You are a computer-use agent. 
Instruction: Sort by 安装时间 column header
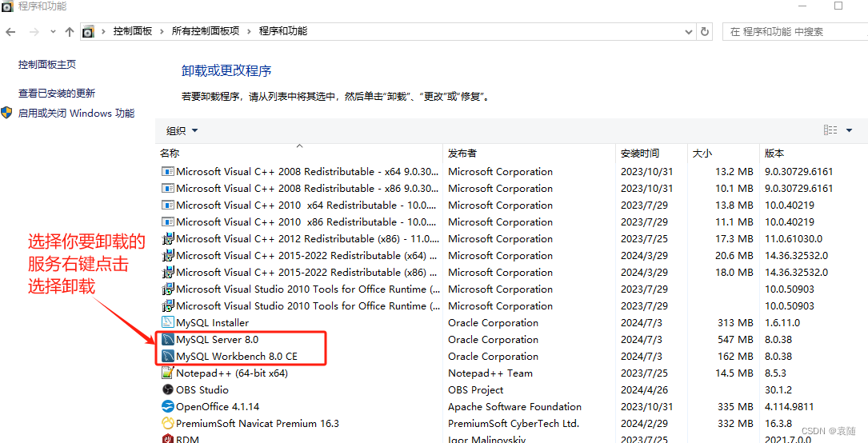(x=651, y=154)
